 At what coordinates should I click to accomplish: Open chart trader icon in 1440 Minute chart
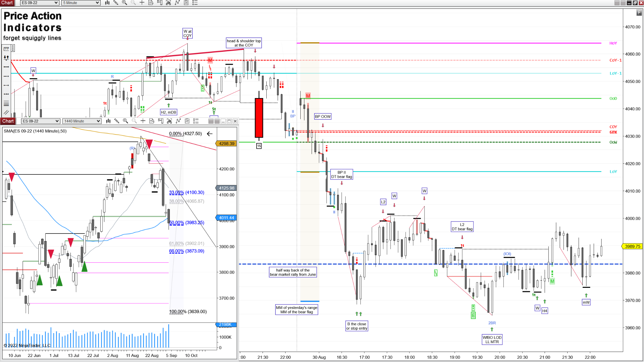(161, 121)
